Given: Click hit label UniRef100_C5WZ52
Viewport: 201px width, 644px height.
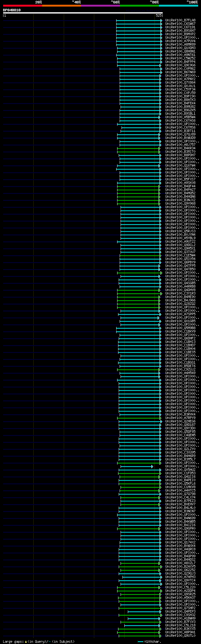Looking at the screenshot, I should coord(180,58).
